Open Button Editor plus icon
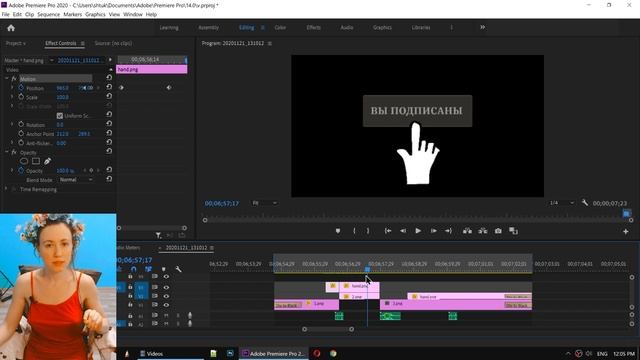The height and width of the screenshot is (360, 640). click(x=626, y=231)
